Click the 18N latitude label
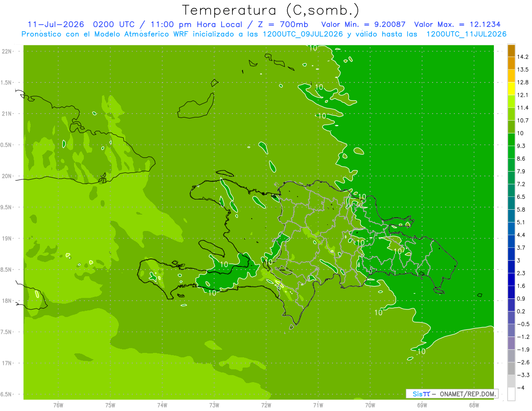The width and height of the screenshot is (532, 411). pos(7,301)
